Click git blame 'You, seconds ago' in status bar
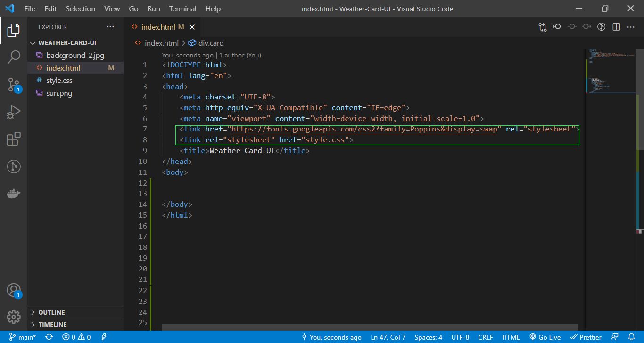The image size is (644, 343). coord(331,337)
